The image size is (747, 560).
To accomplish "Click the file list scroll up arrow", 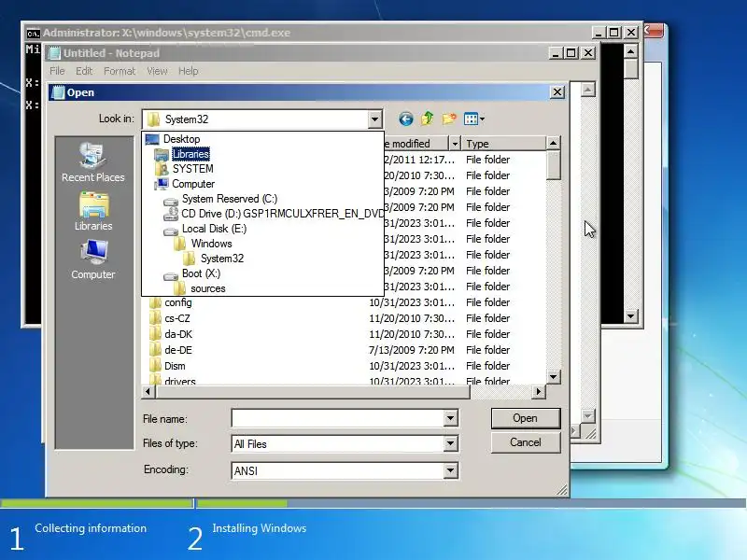I will pyautogui.click(x=553, y=143).
